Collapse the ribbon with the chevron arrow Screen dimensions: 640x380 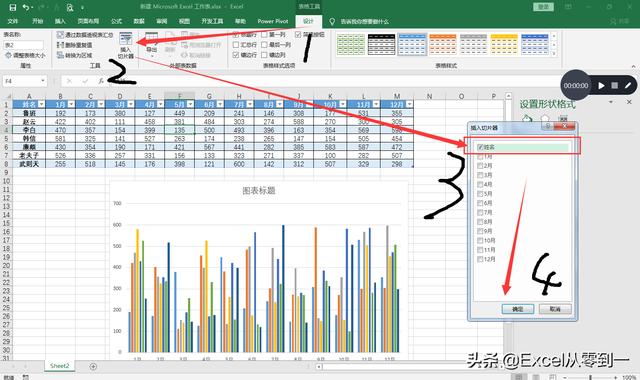coord(633,66)
